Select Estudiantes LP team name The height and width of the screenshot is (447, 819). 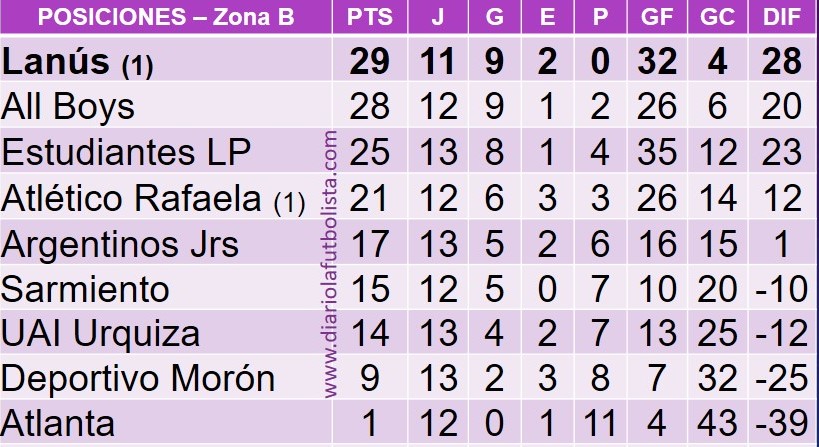(126, 151)
